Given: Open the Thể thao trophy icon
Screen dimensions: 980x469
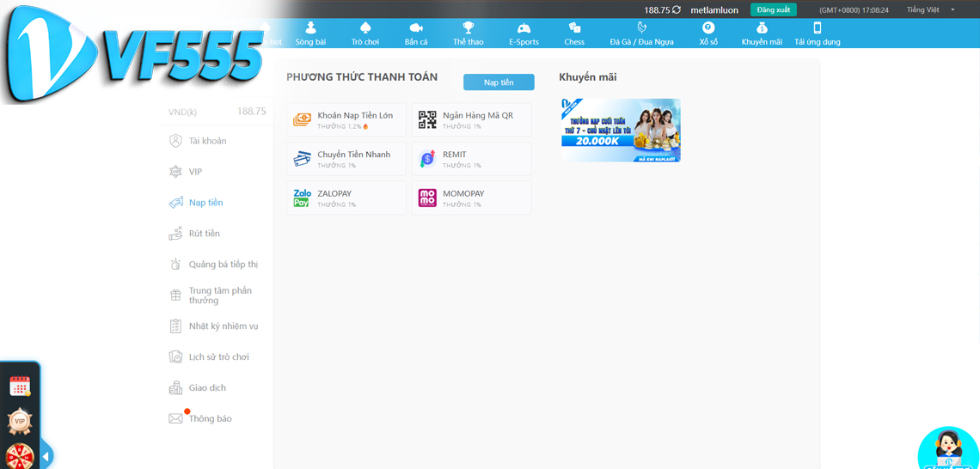Looking at the screenshot, I should point(469,28).
